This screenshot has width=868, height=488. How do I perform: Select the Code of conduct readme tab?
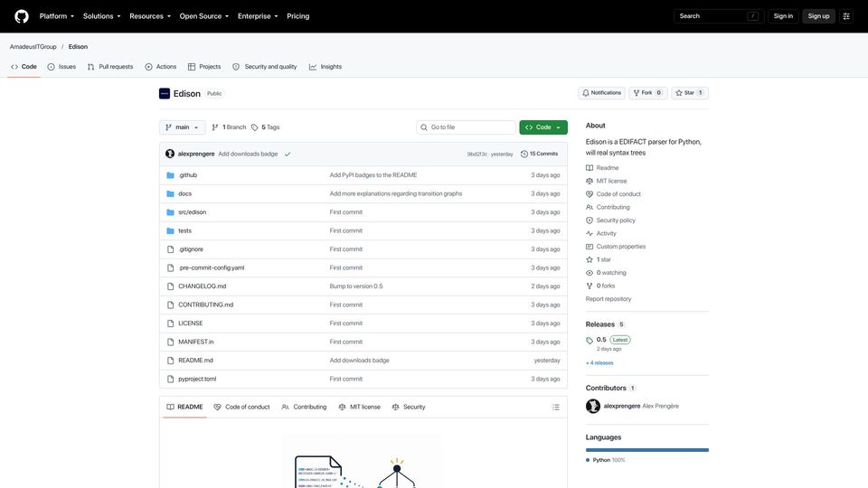[x=242, y=407]
